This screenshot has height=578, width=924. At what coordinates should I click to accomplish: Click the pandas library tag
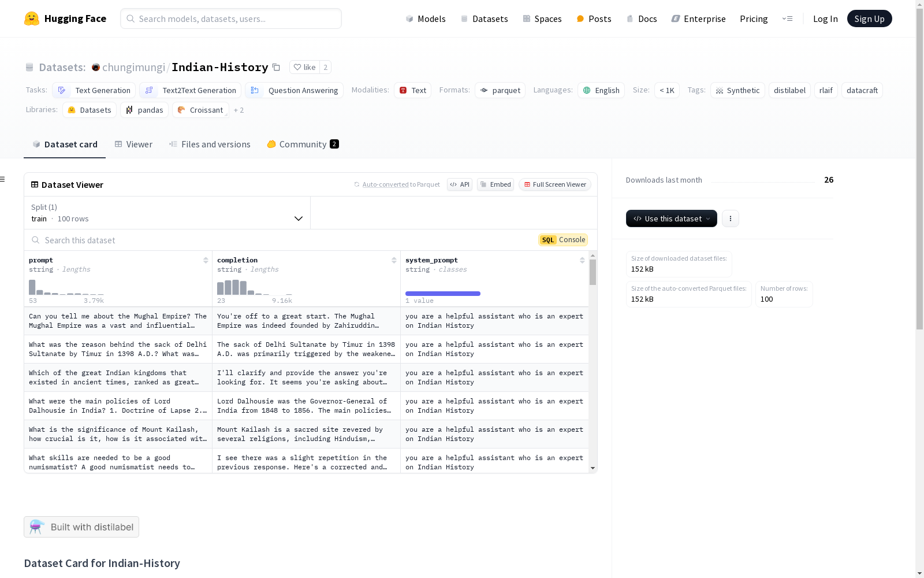pyautogui.click(x=144, y=110)
